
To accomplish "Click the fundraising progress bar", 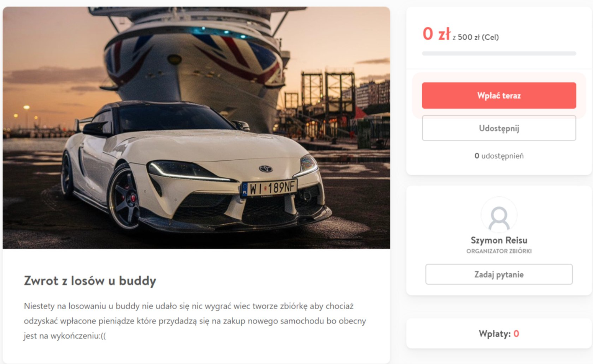I will (498, 54).
